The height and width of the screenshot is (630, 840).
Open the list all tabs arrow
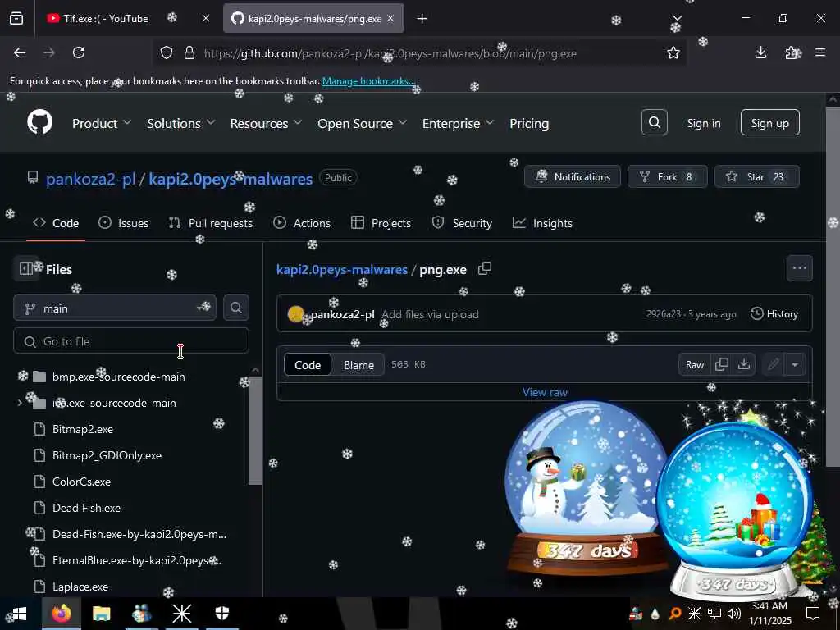point(678,18)
